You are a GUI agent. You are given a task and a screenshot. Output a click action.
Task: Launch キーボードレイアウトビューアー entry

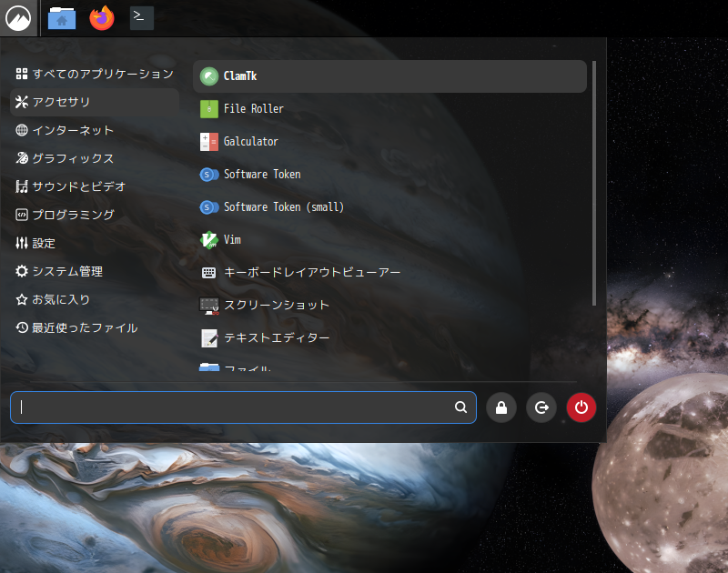click(390, 273)
